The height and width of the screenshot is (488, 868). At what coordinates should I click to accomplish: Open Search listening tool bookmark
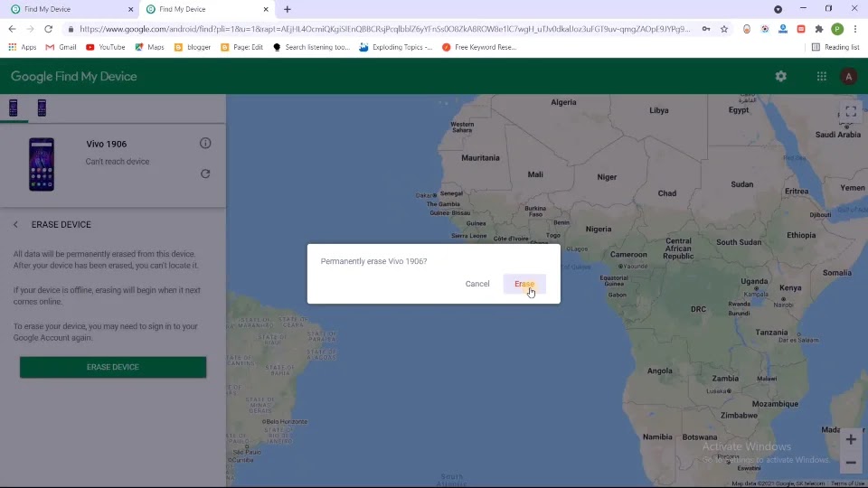click(312, 47)
